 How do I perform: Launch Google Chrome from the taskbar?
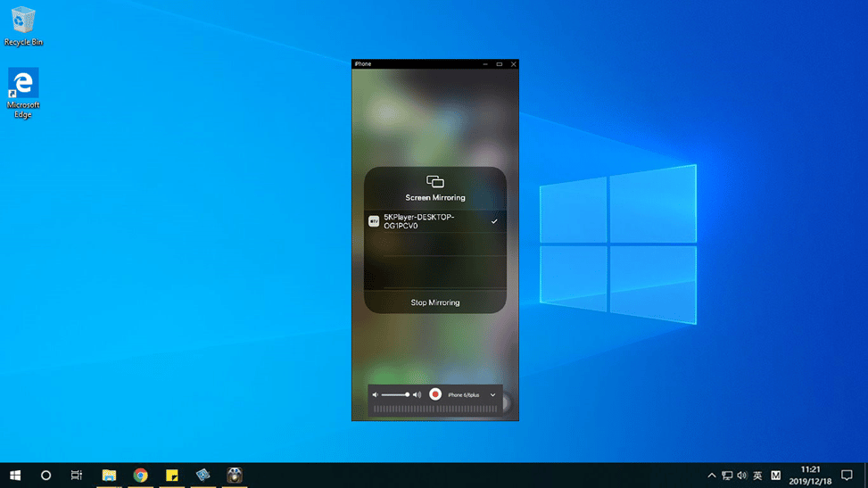tap(140, 476)
